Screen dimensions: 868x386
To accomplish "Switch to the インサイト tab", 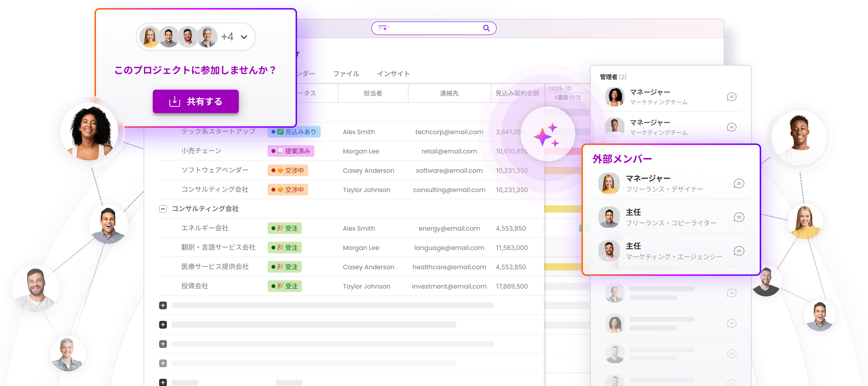I will click(x=393, y=74).
